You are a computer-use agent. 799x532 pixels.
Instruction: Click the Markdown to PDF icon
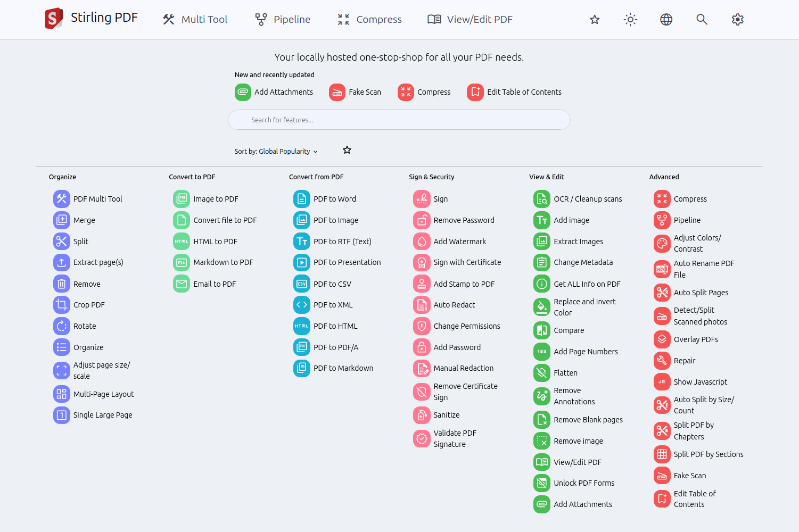[x=182, y=262]
